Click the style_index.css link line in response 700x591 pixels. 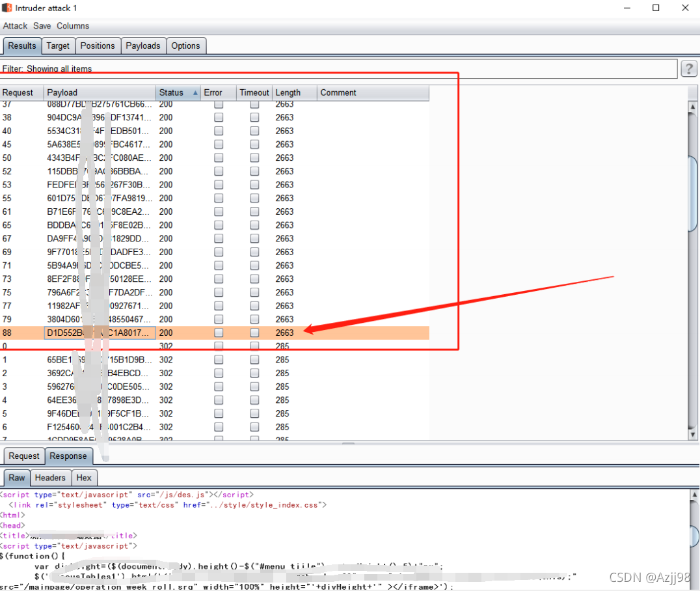pos(167,505)
